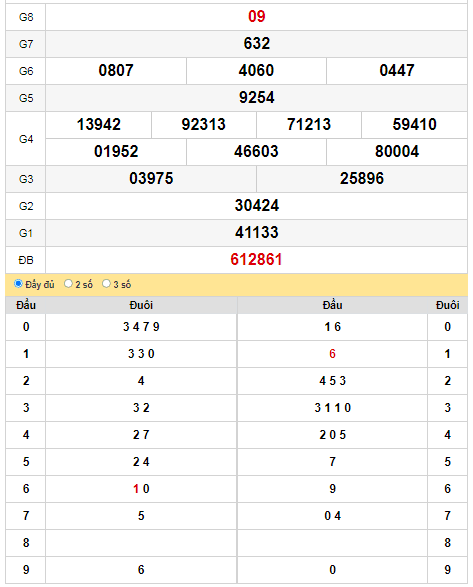Screen dimensions: 473x587
Task: Click the G1 result 41133
Action: 257,232
